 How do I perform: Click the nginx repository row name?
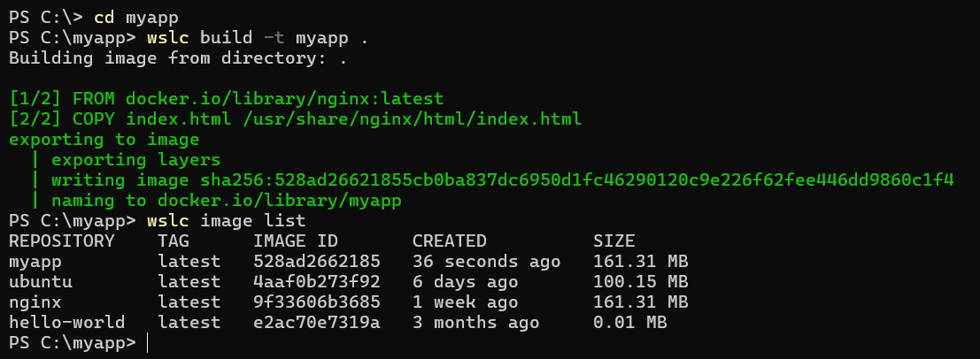coord(35,302)
